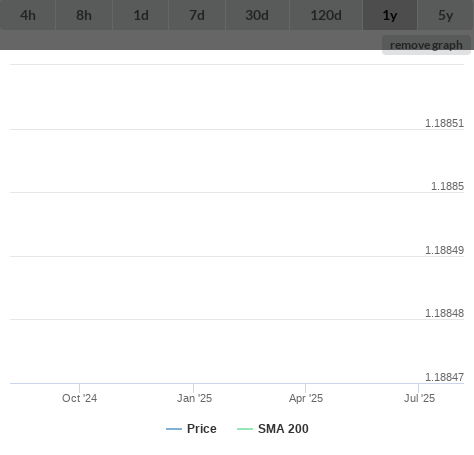The height and width of the screenshot is (455, 474).
Task: Select the 4h time range tab
Action: [x=28, y=15]
